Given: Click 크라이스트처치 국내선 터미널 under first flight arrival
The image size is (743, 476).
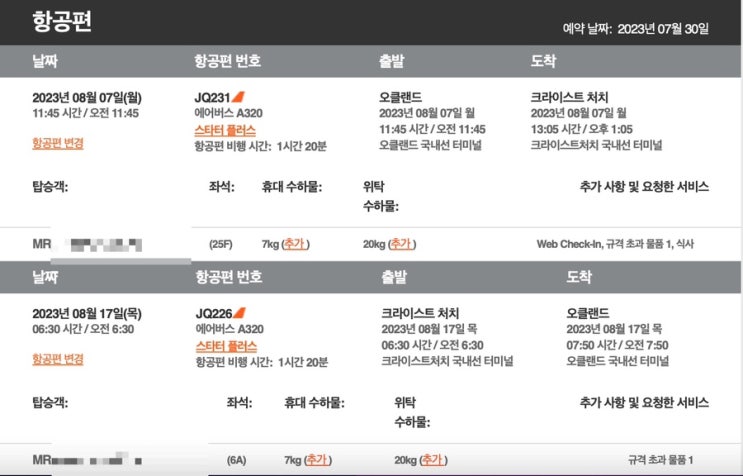Looking at the screenshot, I should coord(596,145).
